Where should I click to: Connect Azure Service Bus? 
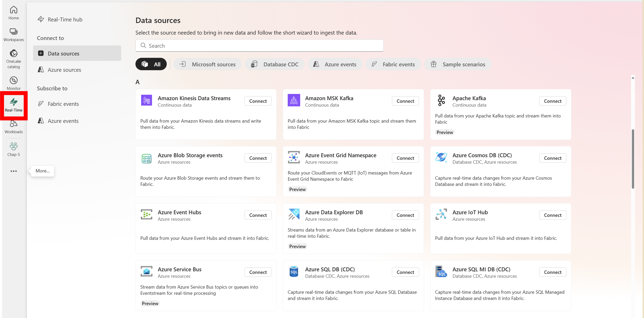pyautogui.click(x=258, y=272)
